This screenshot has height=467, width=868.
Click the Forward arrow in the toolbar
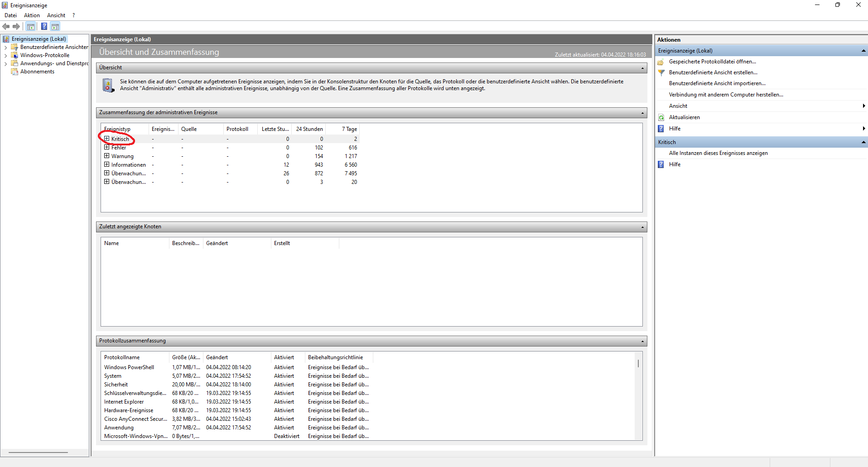click(x=16, y=26)
